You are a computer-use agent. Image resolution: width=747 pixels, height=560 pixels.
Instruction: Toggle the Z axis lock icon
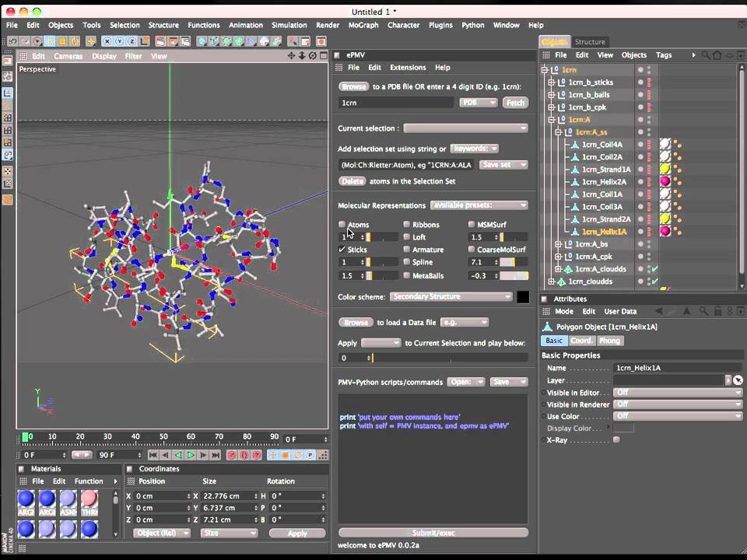tap(132, 42)
